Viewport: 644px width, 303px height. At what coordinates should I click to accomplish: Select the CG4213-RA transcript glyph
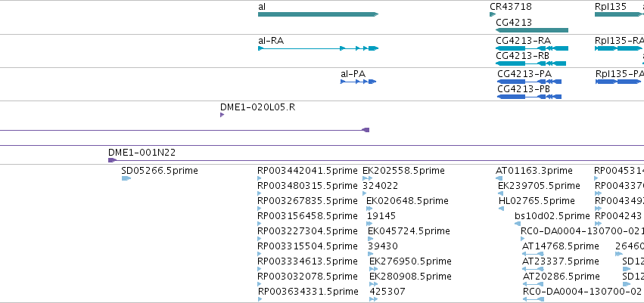click(x=532, y=48)
